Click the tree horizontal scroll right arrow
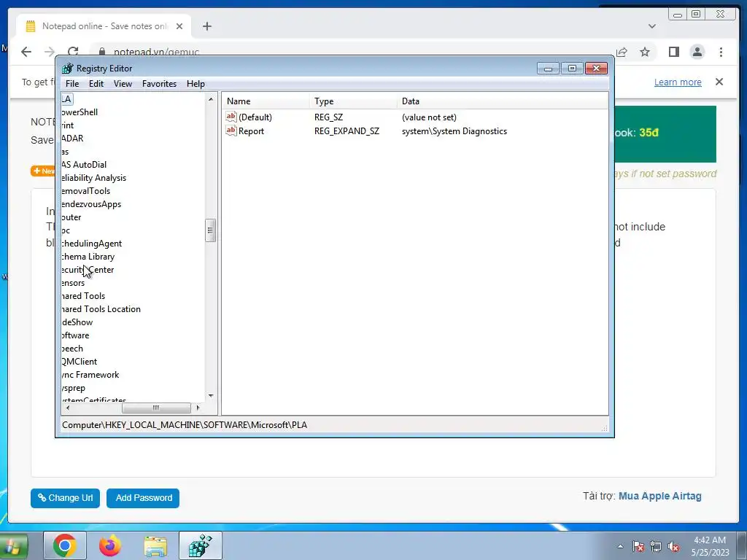The height and width of the screenshot is (560, 747). [198, 408]
